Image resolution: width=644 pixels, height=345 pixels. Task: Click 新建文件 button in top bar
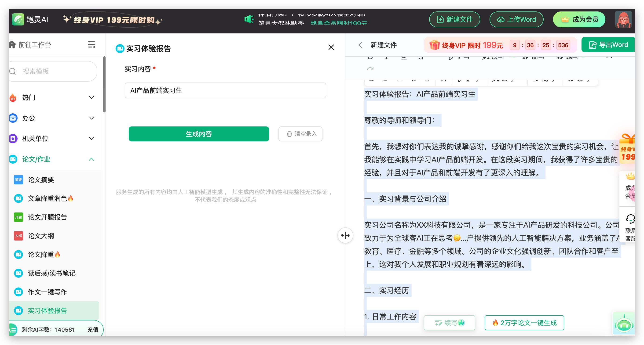click(x=454, y=19)
